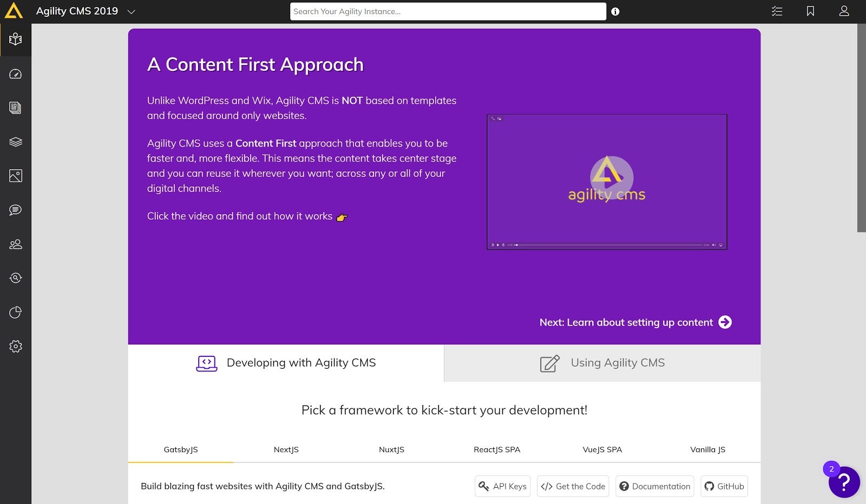Image resolution: width=866 pixels, height=504 pixels.
Task: Click the text Build blazing fast websites
Action: 263,486
